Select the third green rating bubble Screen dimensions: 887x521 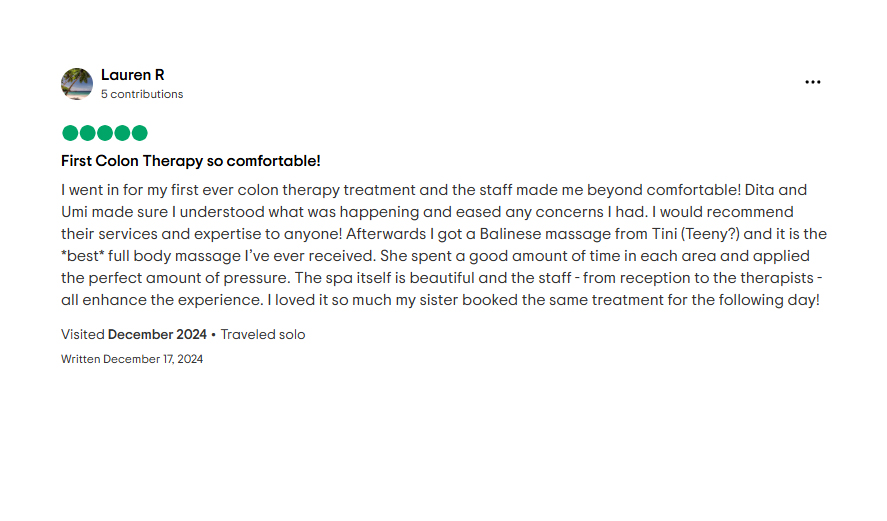(x=105, y=133)
